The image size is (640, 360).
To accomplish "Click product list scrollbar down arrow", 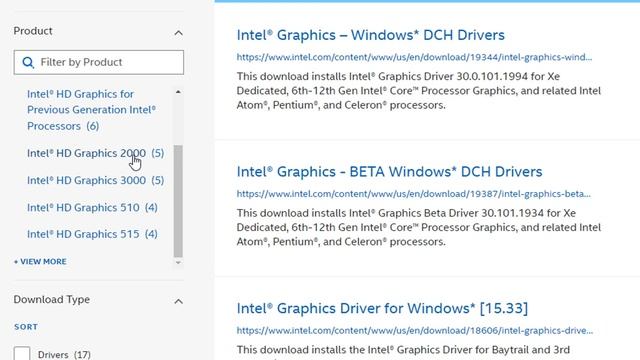I will tap(178, 262).
